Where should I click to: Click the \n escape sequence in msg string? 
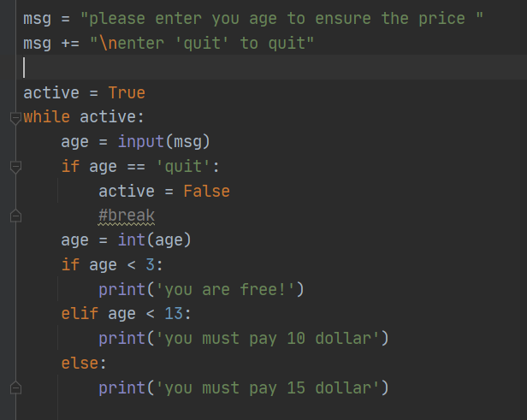(x=108, y=44)
